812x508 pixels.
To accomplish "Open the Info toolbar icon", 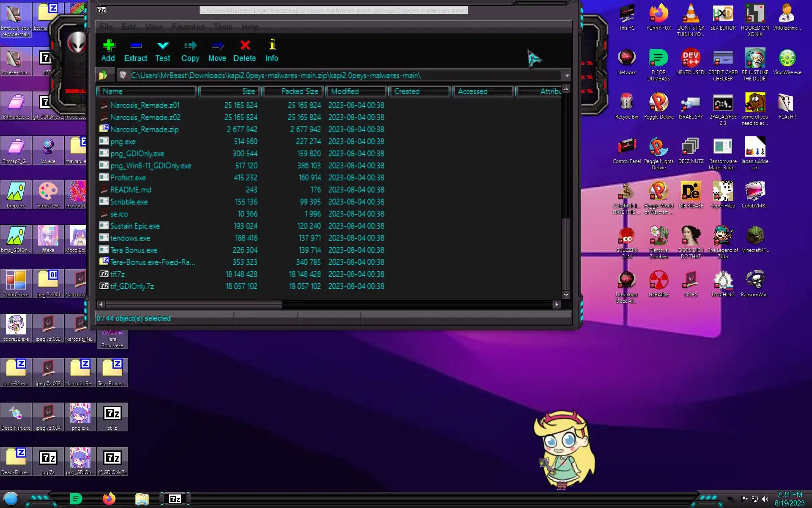I will (x=272, y=50).
